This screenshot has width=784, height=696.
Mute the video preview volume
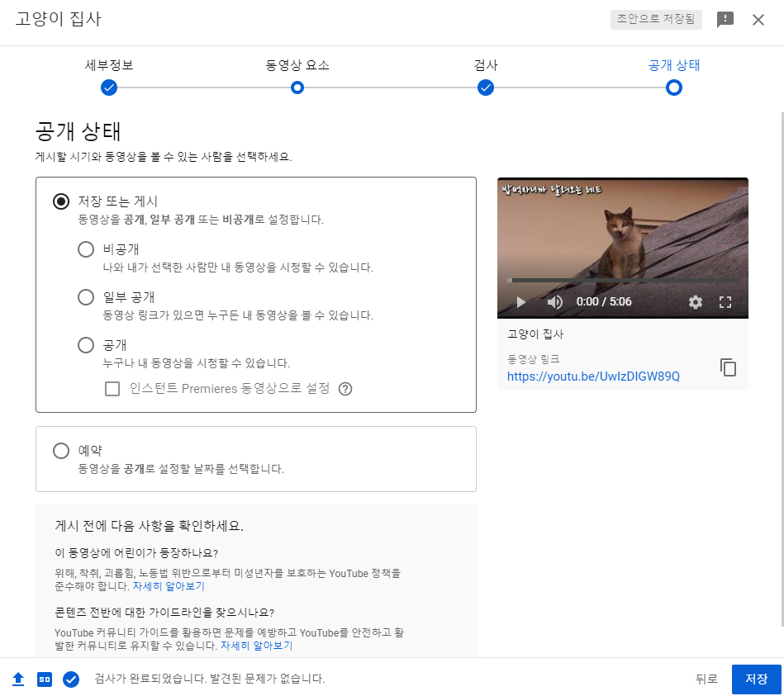[x=554, y=302]
